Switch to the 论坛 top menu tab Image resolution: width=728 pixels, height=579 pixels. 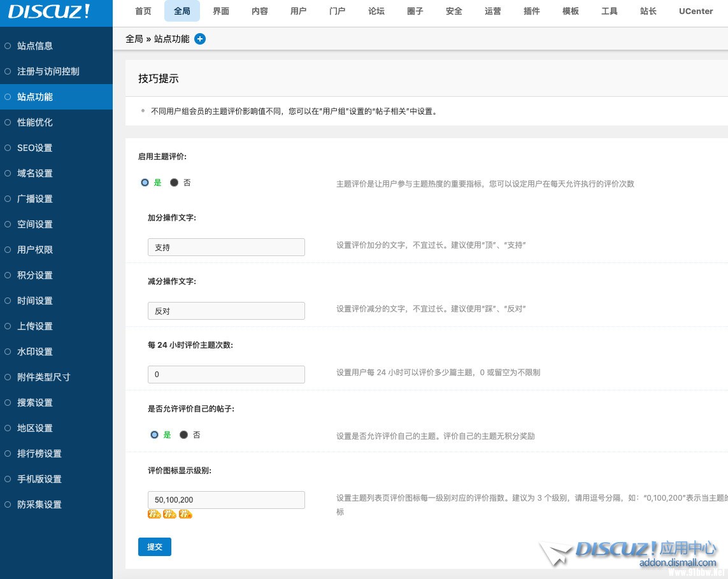coord(376,11)
